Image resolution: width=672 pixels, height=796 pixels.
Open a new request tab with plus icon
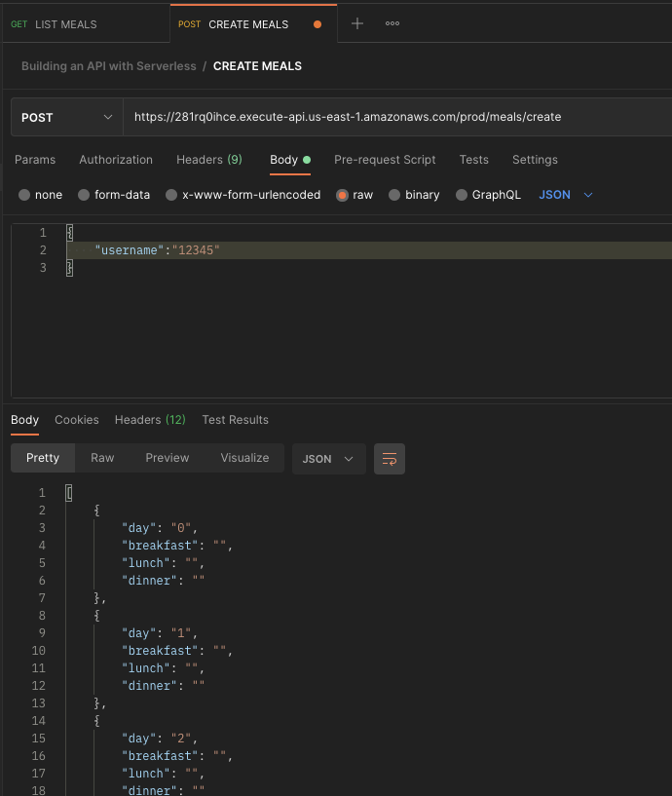pyautogui.click(x=357, y=24)
